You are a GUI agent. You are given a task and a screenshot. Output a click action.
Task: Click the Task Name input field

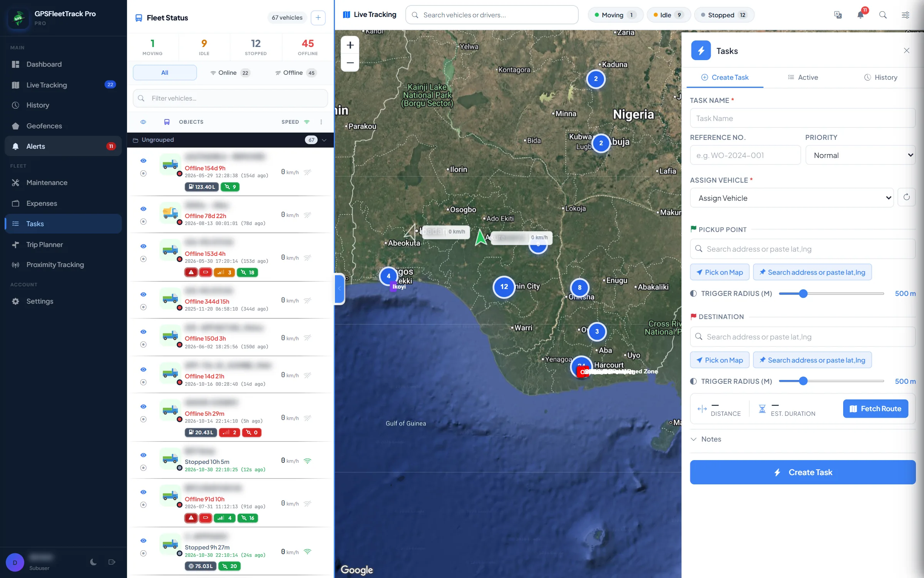[x=803, y=118]
